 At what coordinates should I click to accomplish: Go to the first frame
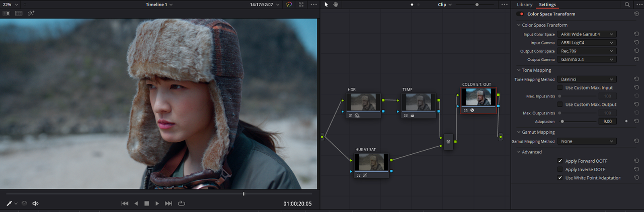(x=125, y=203)
